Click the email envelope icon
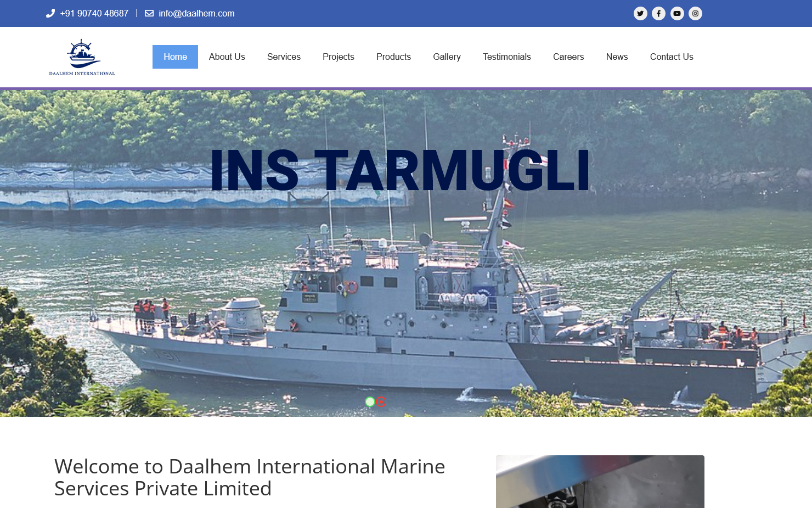Image resolution: width=812 pixels, height=508 pixels. point(149,13)
